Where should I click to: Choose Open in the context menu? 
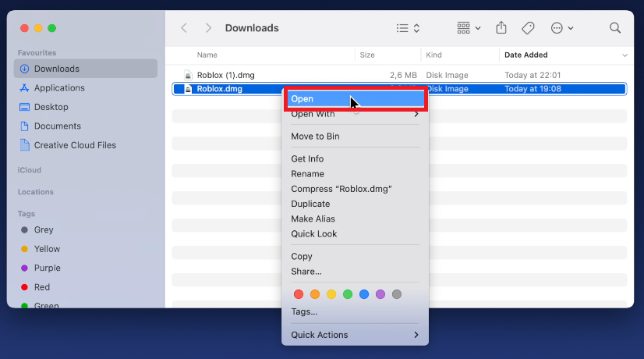click(x=356, y=99)
